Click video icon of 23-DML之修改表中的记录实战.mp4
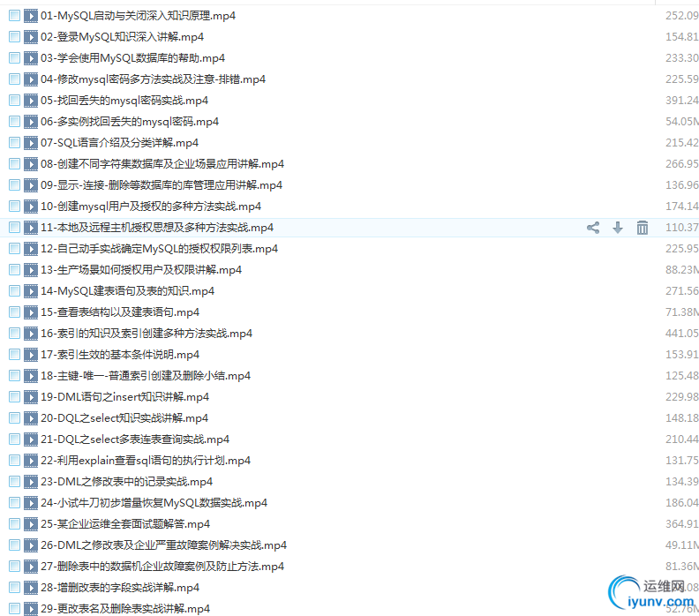 [x=31, y=482]
